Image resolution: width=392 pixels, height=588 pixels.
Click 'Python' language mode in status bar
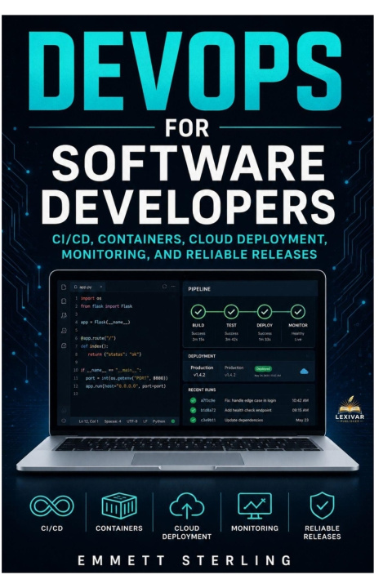pos(159,421)
